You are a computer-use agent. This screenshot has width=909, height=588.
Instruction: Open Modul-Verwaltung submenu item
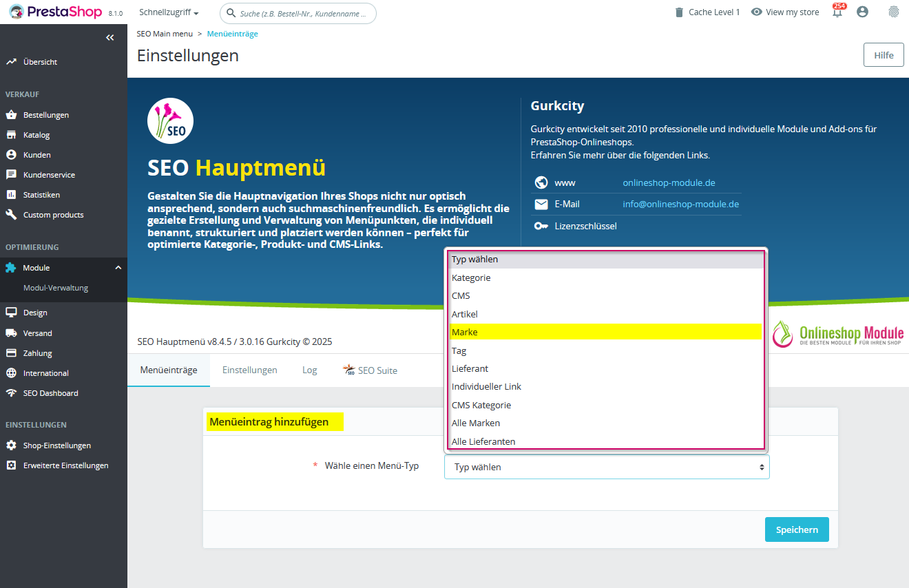click(x=56, y=288)
